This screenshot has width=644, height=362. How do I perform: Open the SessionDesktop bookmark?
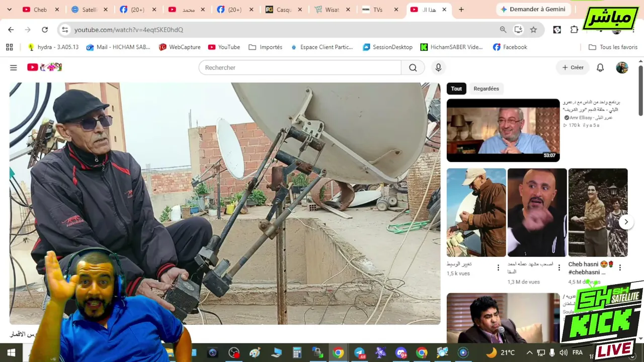[387, 47]
